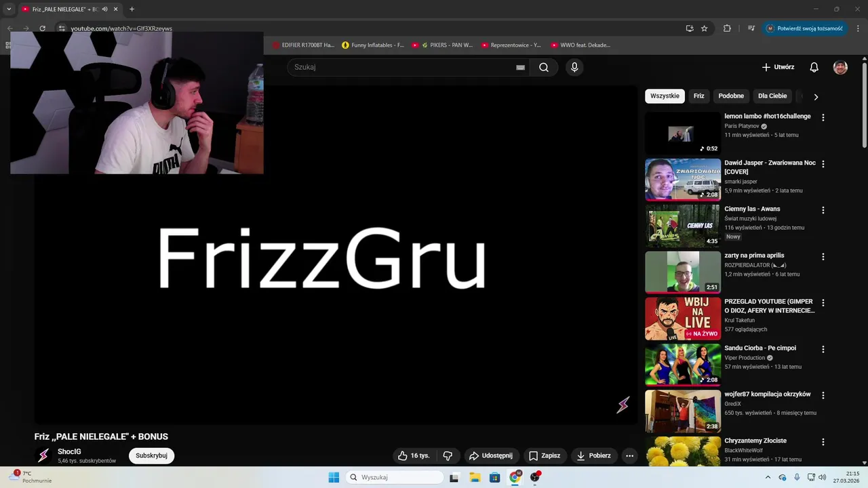868x488 pixels.
Task: Open the on-screen keyboard in search box
Action: pos(520,67)
